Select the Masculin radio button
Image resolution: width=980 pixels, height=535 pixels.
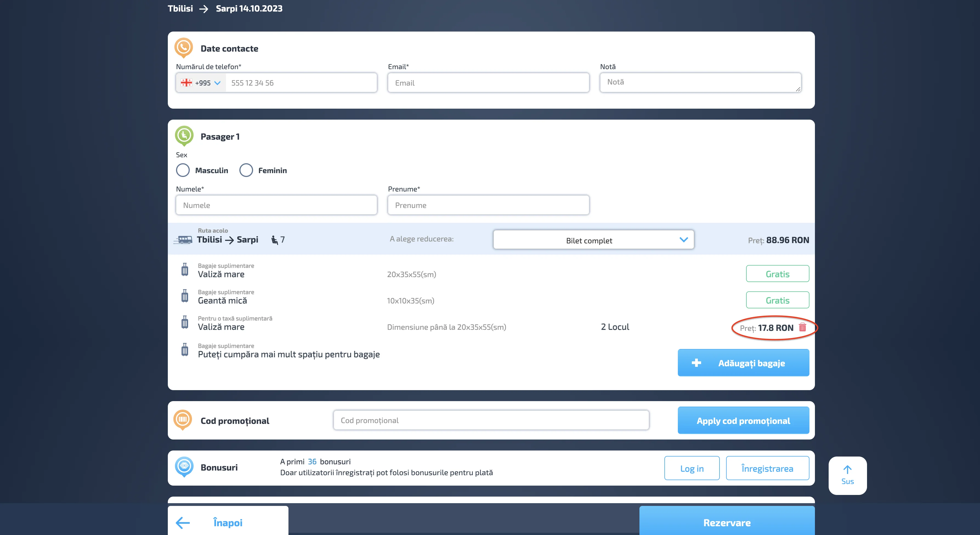point(183,170)
